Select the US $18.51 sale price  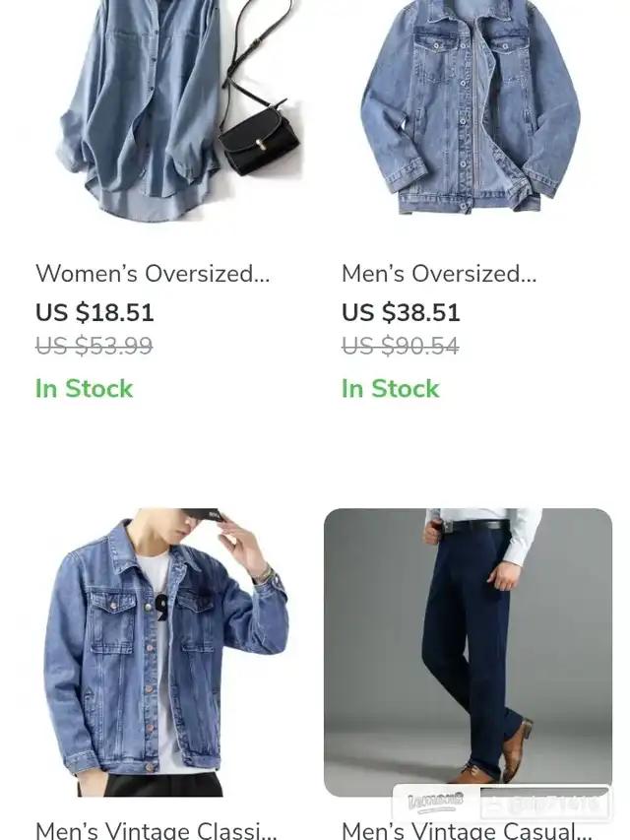(94, 312)
